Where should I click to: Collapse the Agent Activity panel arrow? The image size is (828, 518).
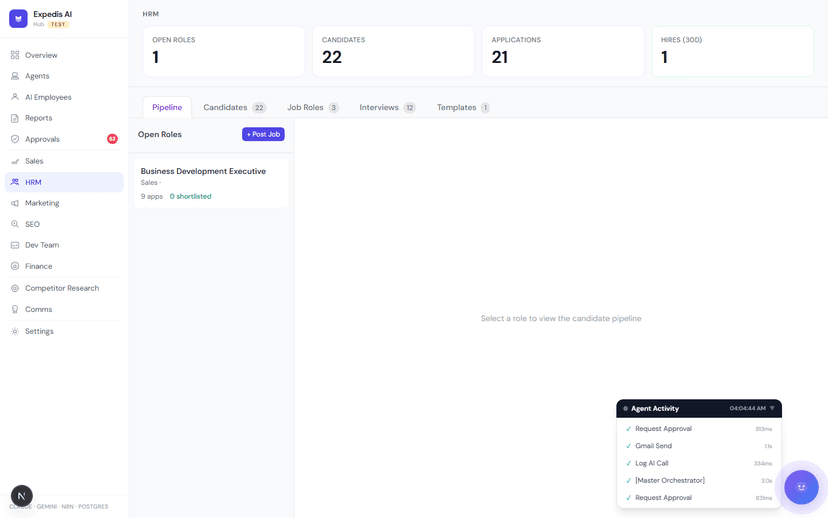(x=772, y=408)
